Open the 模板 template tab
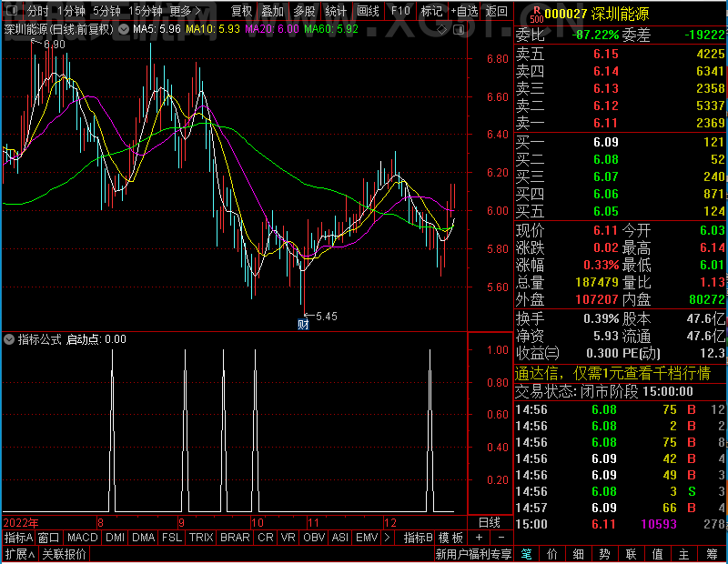 tap(450, 538)
